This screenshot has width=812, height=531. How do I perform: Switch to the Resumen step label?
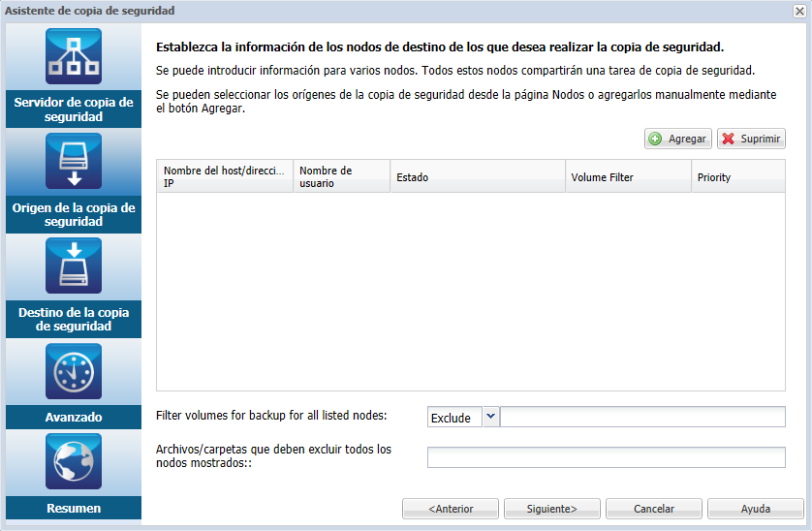[x=74, y=508]
